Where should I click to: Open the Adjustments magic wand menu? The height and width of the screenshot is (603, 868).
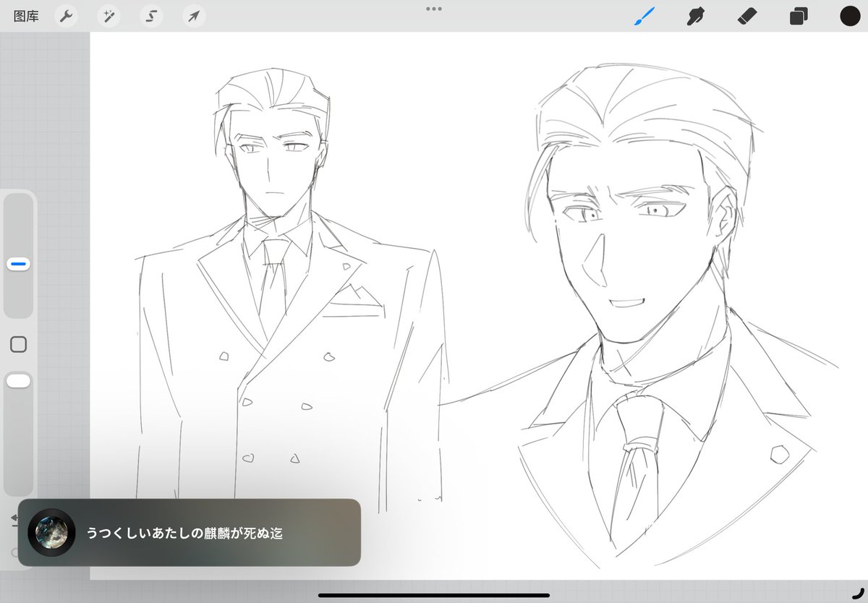pos(109,16)
